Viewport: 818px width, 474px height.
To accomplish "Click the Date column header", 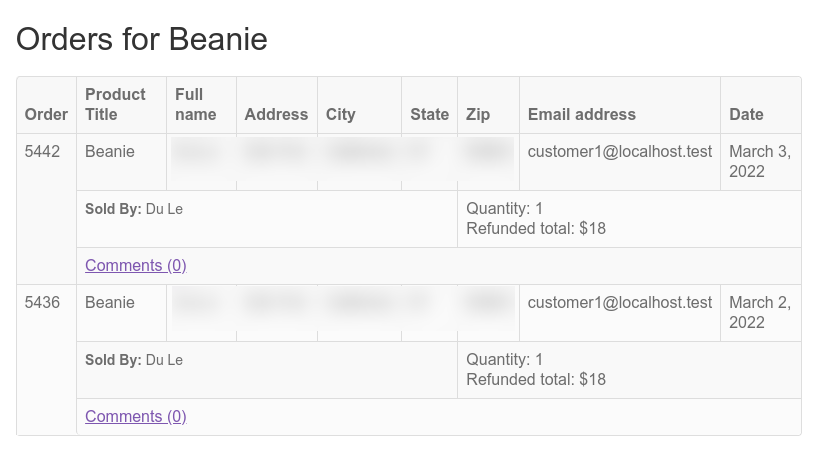I will pyautogui.click(x=746, y=114).
